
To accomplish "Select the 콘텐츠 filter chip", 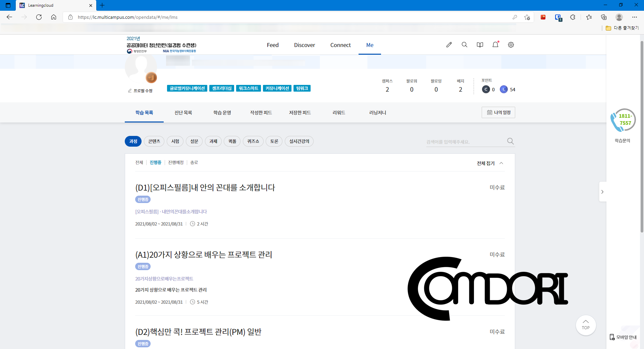I will [x=154, y=141].
